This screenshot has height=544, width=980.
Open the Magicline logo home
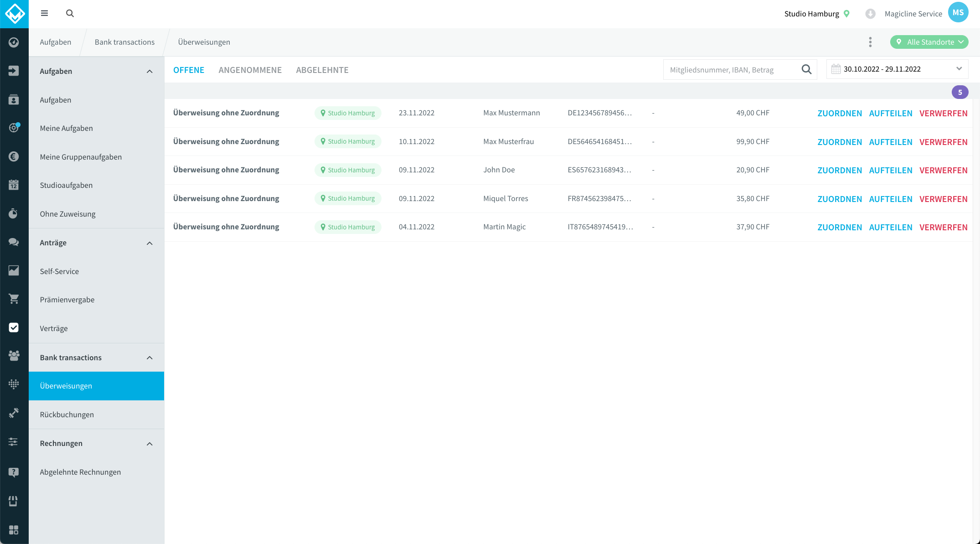pos(14,14)
